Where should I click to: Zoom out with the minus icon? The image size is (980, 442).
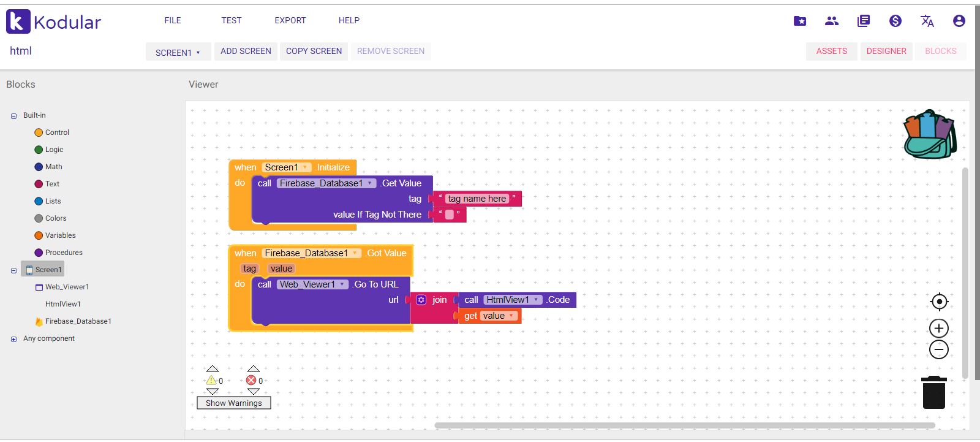pos(939,349)
